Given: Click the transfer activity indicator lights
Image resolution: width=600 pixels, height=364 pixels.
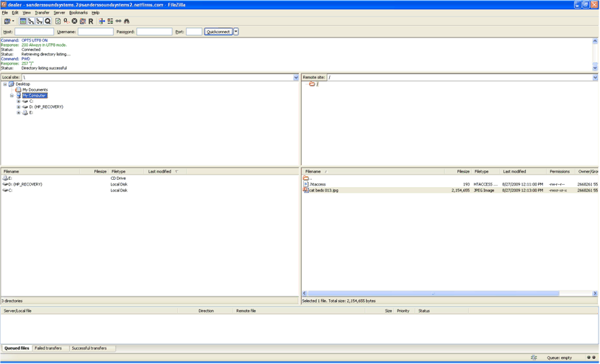Looking at the screenshot, I should (x=591, y=358).
